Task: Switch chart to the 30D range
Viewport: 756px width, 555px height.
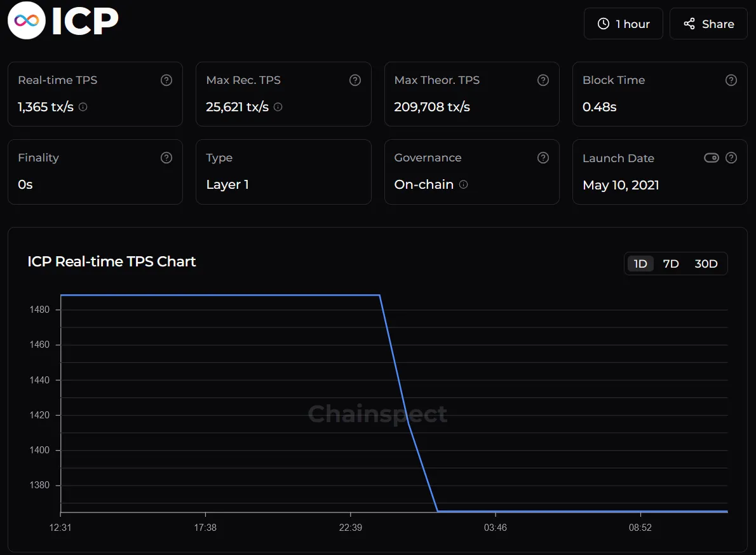Action: pos(706,263)
